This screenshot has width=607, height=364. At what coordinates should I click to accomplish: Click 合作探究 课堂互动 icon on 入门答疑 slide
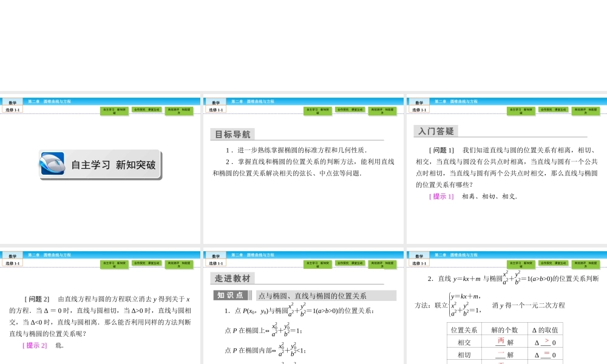554,110
